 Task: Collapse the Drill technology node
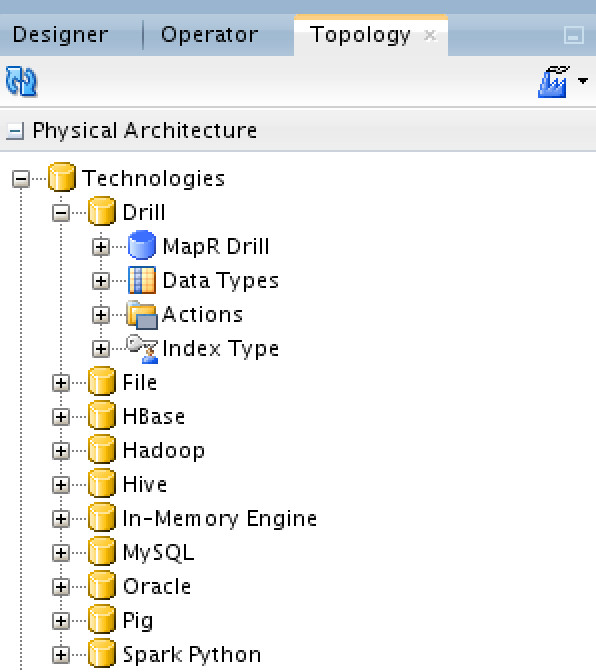point(61,213)
